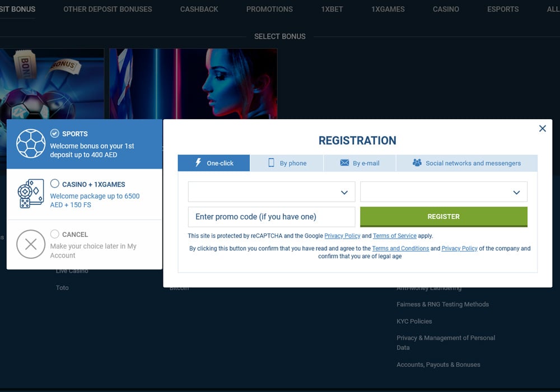560x392 pixels.
Task: Switch to By e-mail registration tab
Action: 360,163
